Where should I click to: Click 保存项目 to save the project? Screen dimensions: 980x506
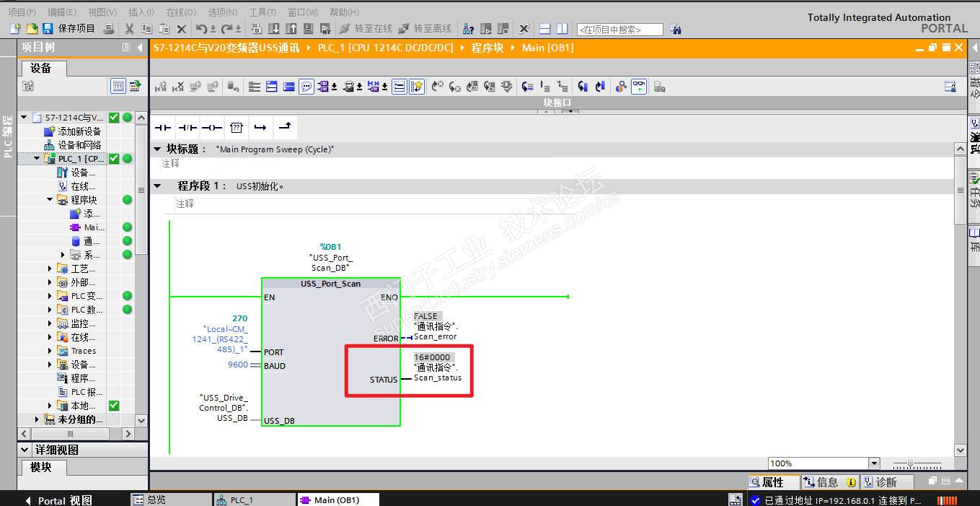coord(69,29)
